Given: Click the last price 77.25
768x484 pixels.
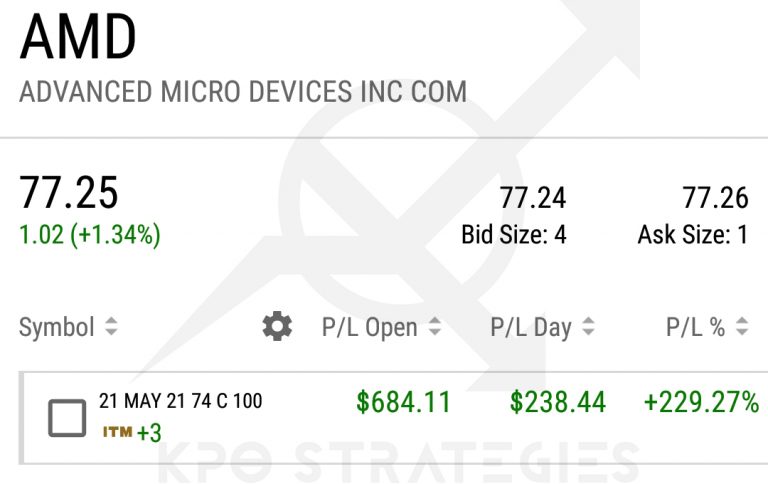Looking at the screenshot, I should tap(69, 192).
